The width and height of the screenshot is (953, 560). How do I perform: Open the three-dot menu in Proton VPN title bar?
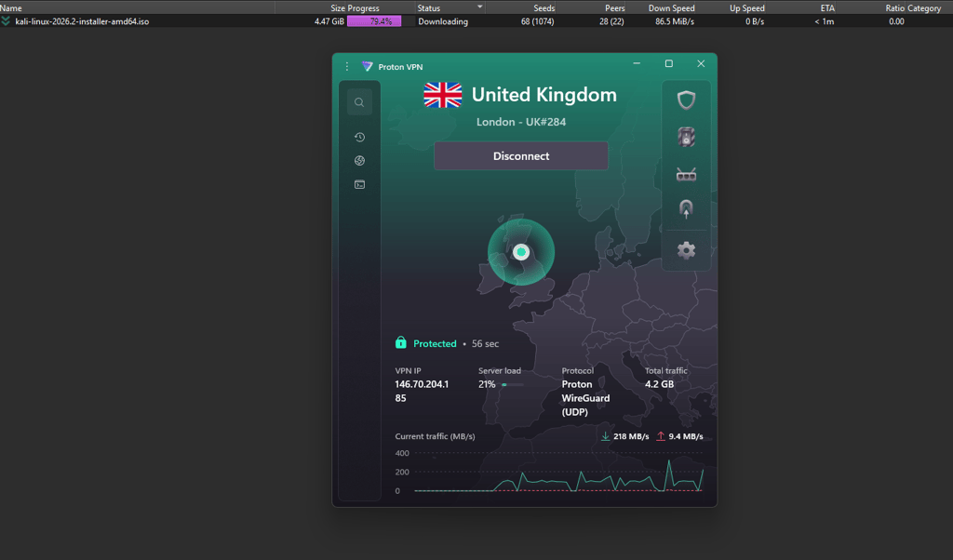tap(347, 66)
